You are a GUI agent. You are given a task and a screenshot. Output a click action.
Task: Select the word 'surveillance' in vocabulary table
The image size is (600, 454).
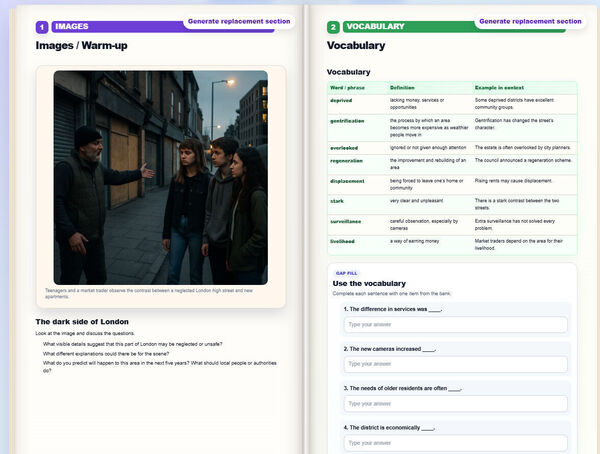(346, 221)
